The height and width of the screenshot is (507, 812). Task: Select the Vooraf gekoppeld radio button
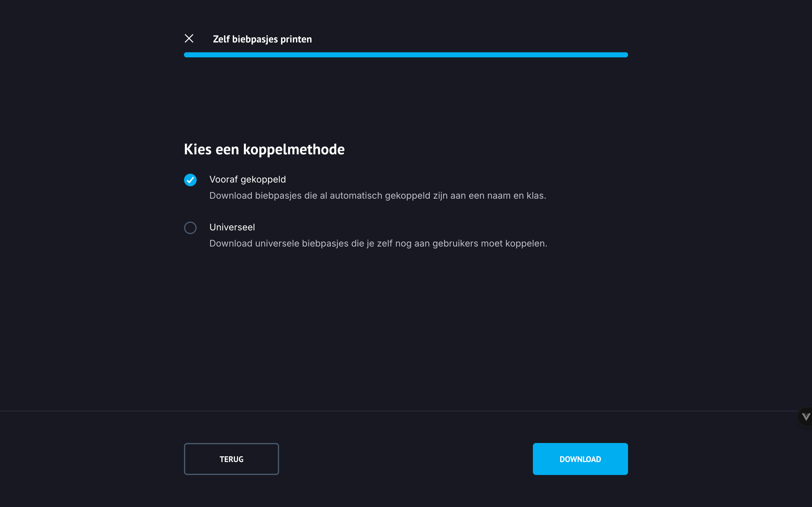[190, 180]
